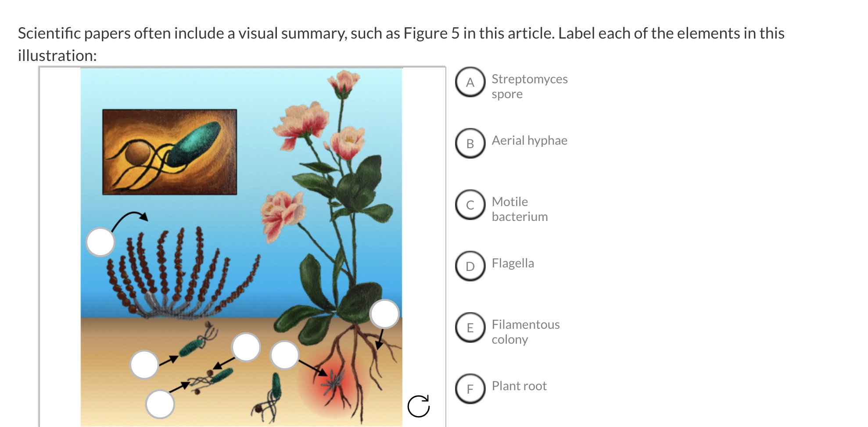This screenshot has width=868, height=427.
Task: Click the Plant root answer label
Action: pos(519,386)
